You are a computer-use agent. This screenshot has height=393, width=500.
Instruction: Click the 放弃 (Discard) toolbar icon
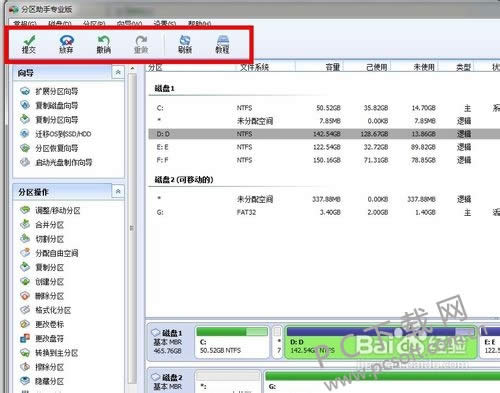click(66, 45)
